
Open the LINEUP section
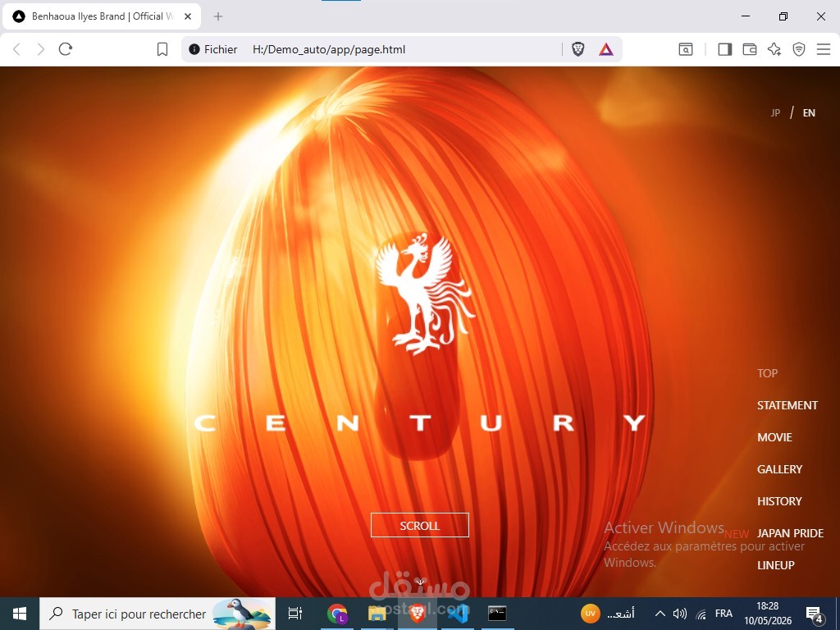[776, 565]
